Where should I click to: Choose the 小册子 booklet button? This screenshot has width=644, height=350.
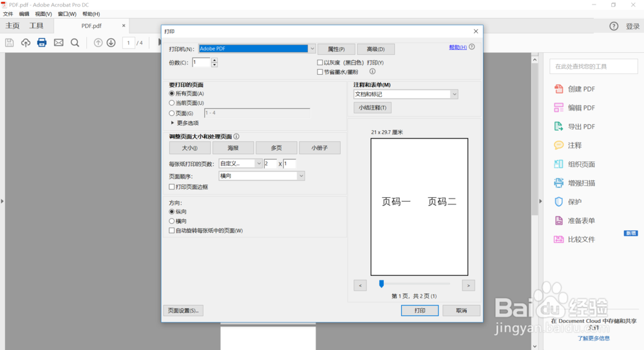320,148
